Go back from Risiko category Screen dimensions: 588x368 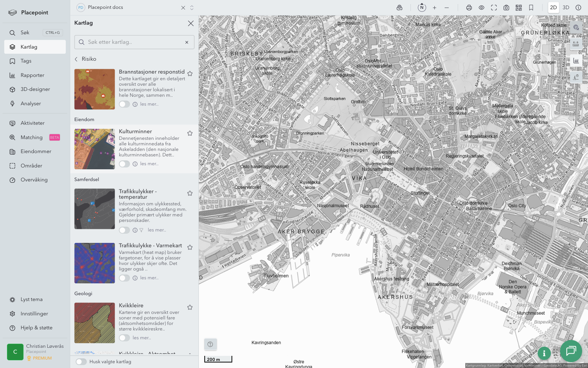[76, 59]
